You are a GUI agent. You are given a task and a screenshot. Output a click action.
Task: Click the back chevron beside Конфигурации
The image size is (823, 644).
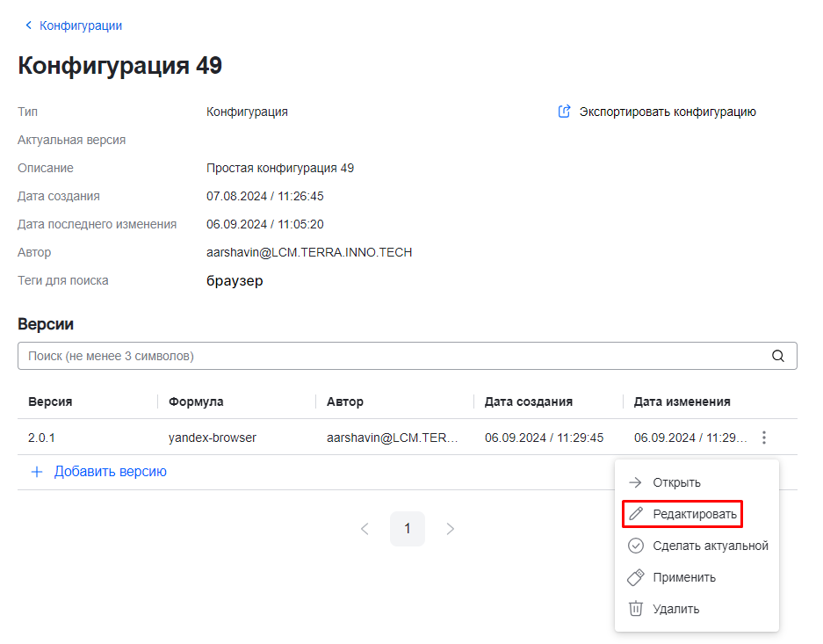point(28,25)
